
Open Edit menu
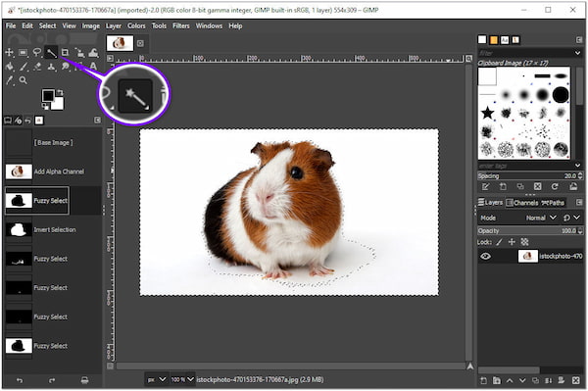27,25
